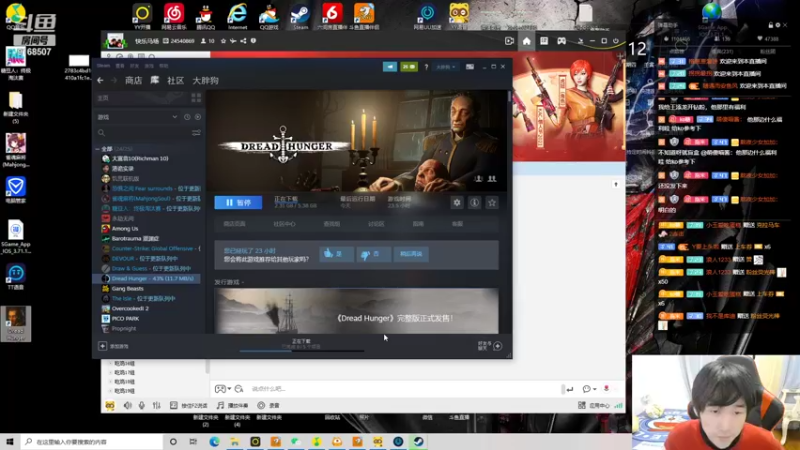Expand the 游戏 category dropdown

pos(174,117)
